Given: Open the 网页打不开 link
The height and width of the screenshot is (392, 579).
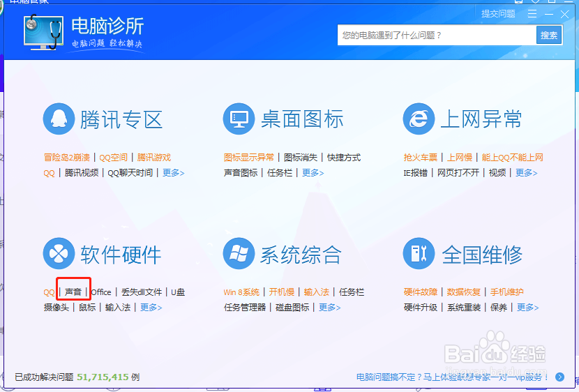Looking at the screenshot, I should [458, 173].
